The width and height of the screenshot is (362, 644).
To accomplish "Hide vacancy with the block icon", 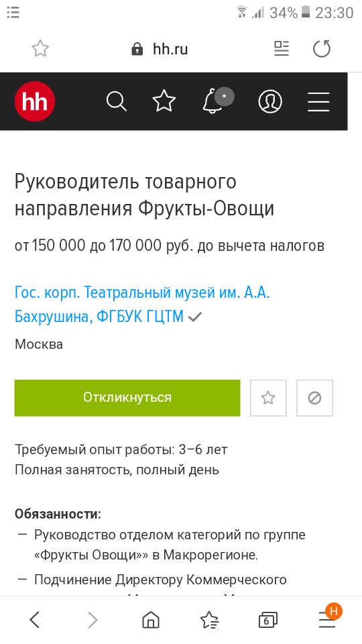I will point(314,398).
